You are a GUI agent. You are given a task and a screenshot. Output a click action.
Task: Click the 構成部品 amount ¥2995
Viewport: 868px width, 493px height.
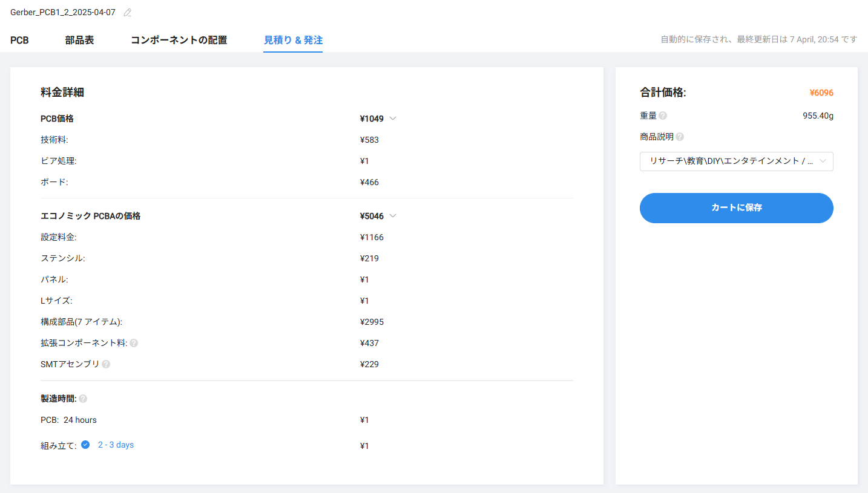click(372, 322)
